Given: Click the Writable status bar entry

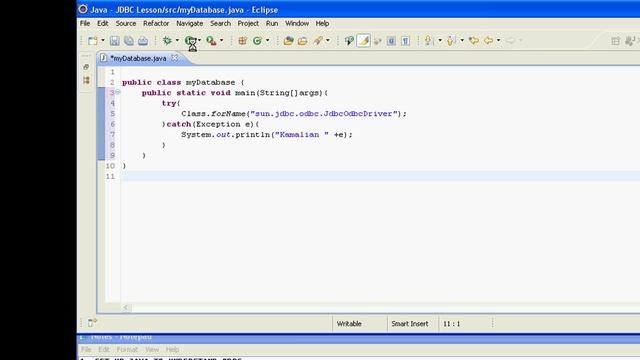Looking at the screenshot, I should (349, 324).
